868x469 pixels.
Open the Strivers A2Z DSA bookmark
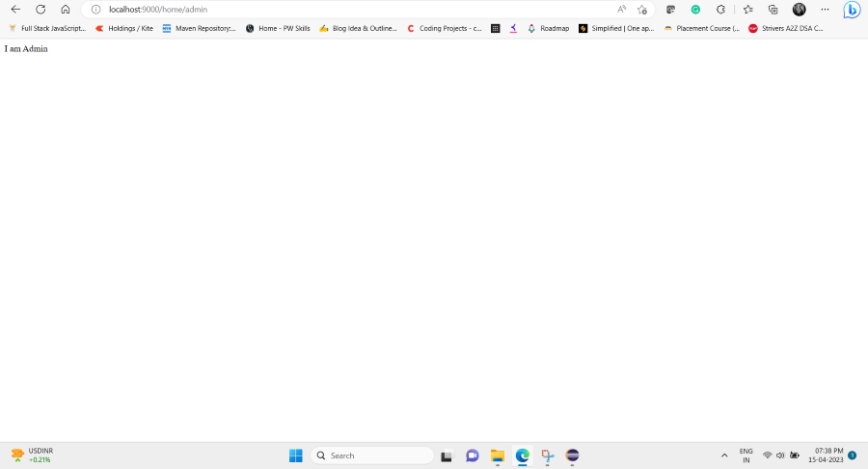pyautogui.click(x=785, y=28)
